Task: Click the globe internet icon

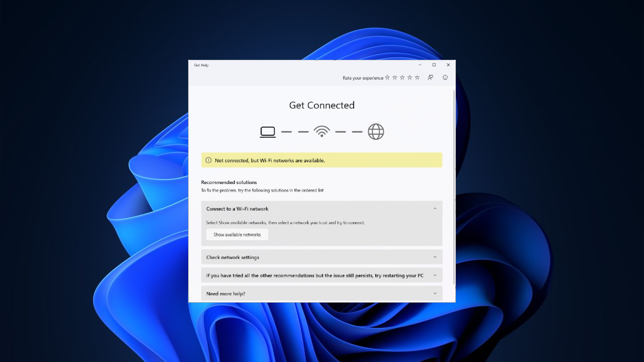Action: point(376,132)
